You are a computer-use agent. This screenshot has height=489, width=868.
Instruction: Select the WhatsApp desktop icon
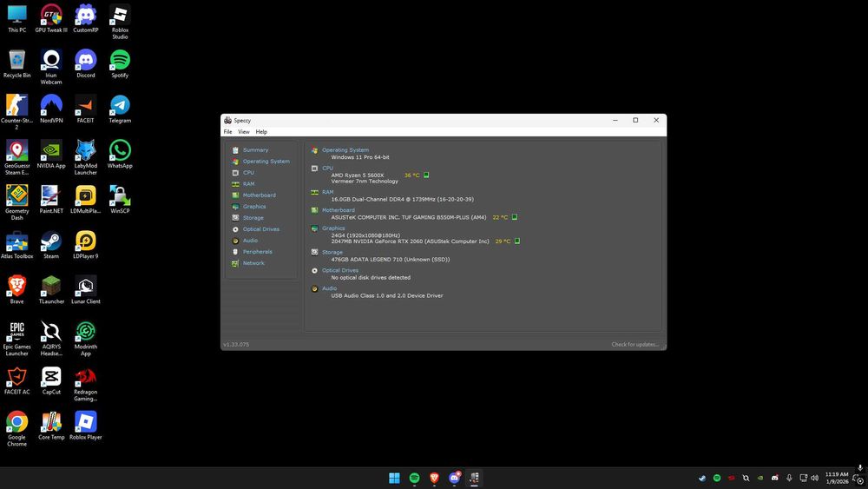click(x=120, y=154)
